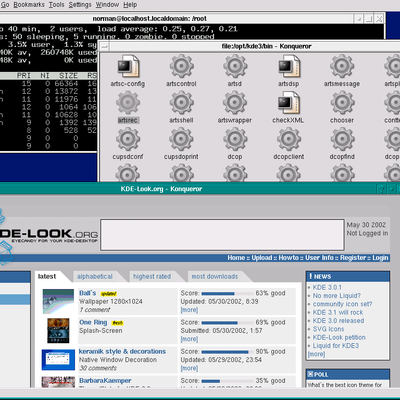Open the BarbaraKaemper entry link

[x=105, y=380]
